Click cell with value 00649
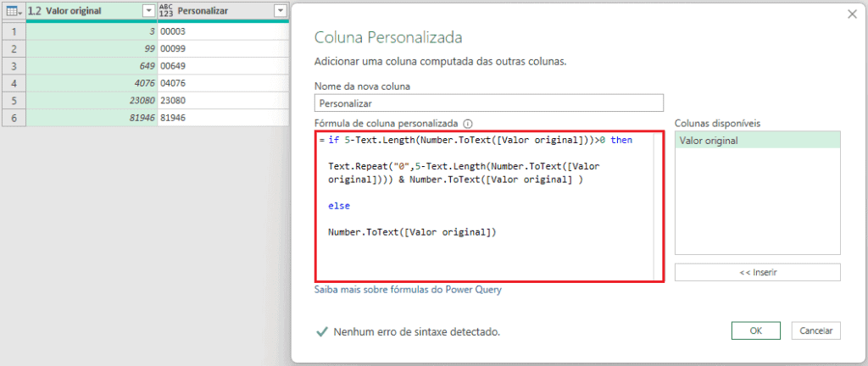 (x=223, y=66)
